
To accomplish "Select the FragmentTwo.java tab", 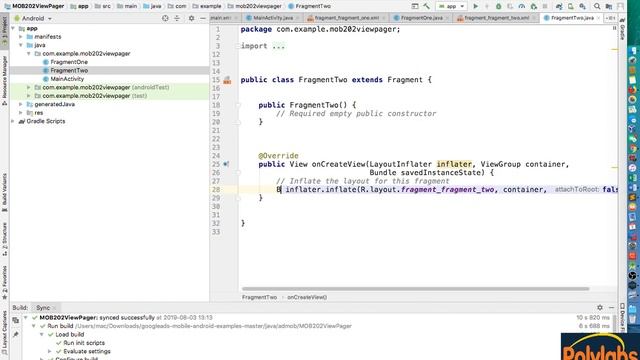I will pos(571,18).
